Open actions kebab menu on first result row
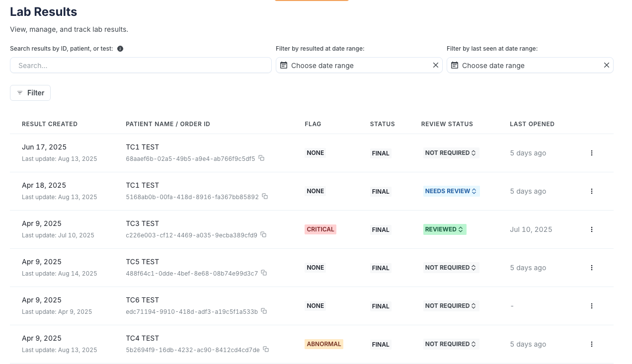Image resolution: width=632 pixels, height=364 pixels. coord(592,153)
